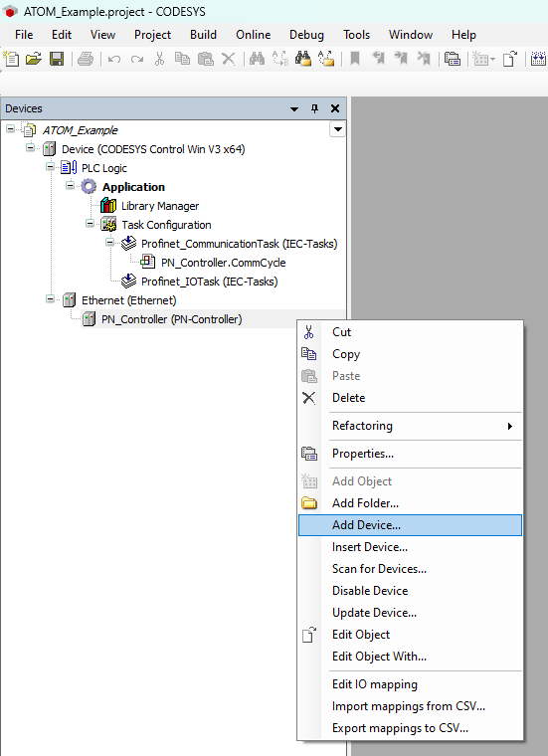The image size is (548, 756).
Task: Open the View menu
Action: click(102, 35)
